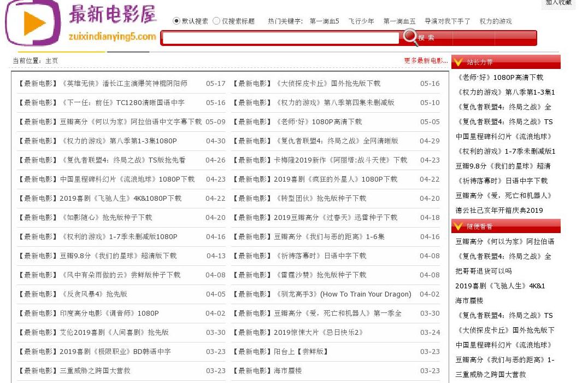The height and width of the screenshot is (383, 588).
Task: Select the 仅搜索标题 radio button
Action: (216, 21)
